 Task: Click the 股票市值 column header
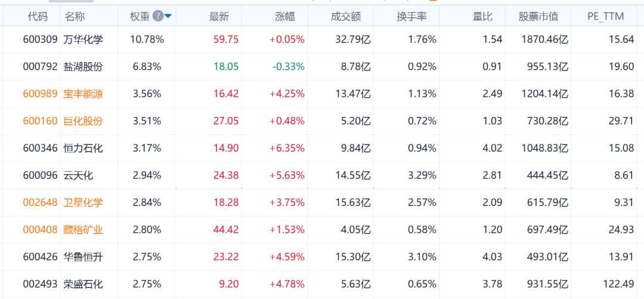539,16
